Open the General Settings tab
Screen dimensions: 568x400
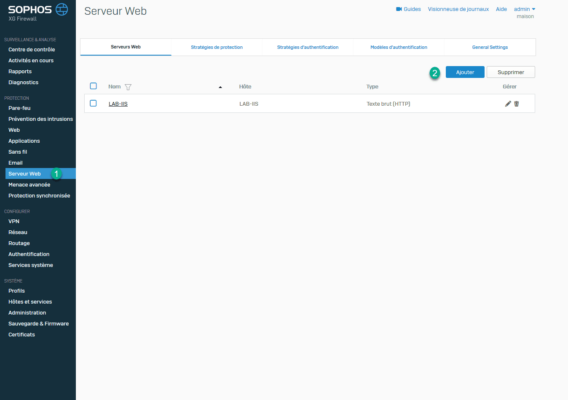[x=490, y=47]
